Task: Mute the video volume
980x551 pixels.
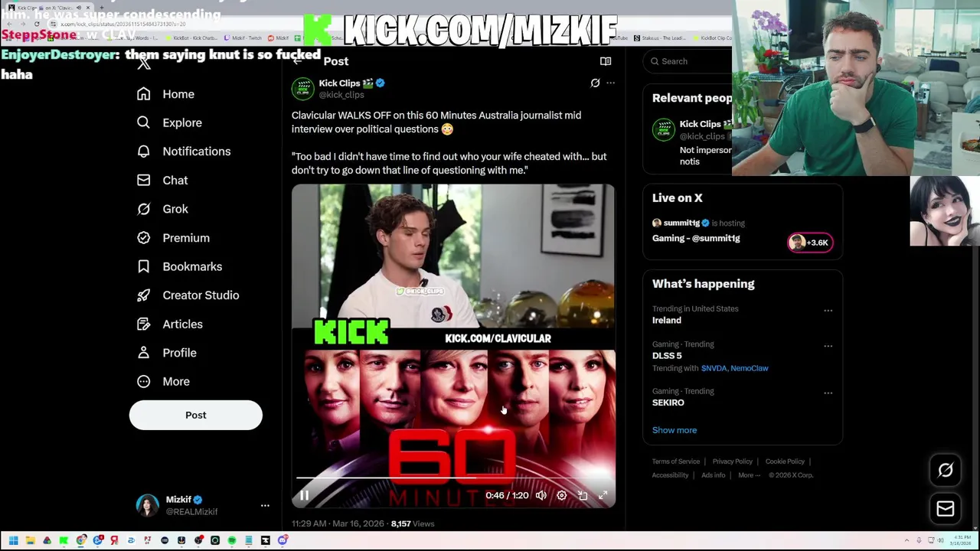Action: click(x=541, y=496)
